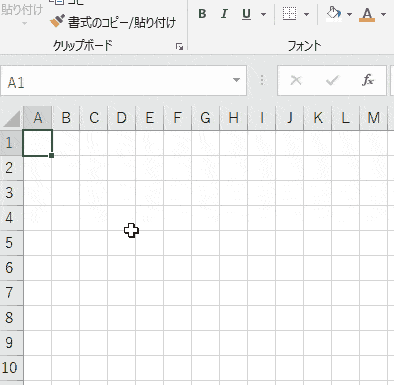
Task: Select row 7 header
Action: (x=11, y=293)
